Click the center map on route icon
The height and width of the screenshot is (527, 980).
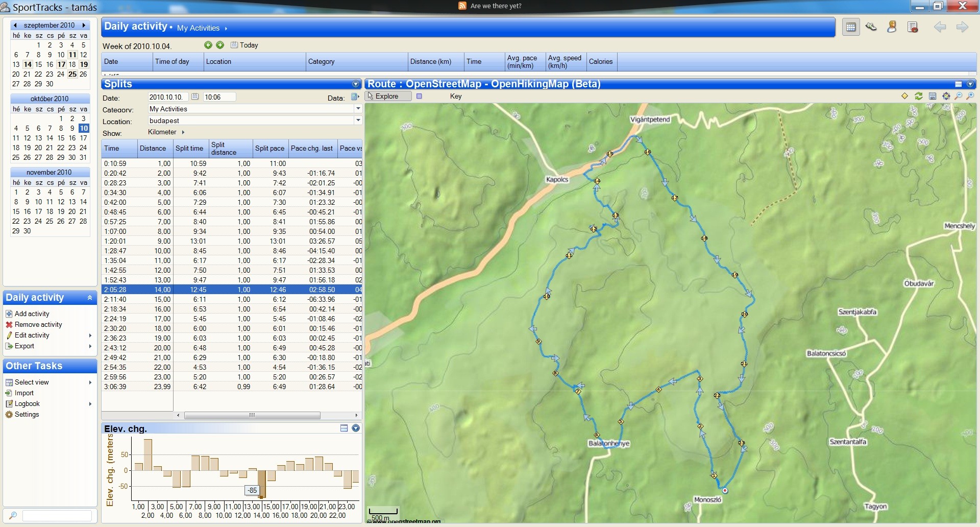946,96
